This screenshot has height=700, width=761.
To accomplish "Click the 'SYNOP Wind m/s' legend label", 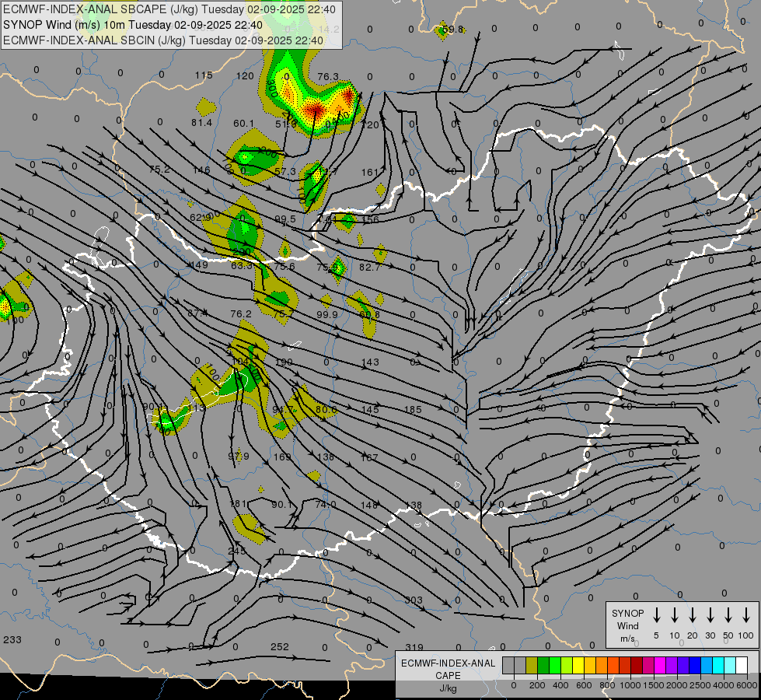I will pyautogui.click(x=627, y=625).
